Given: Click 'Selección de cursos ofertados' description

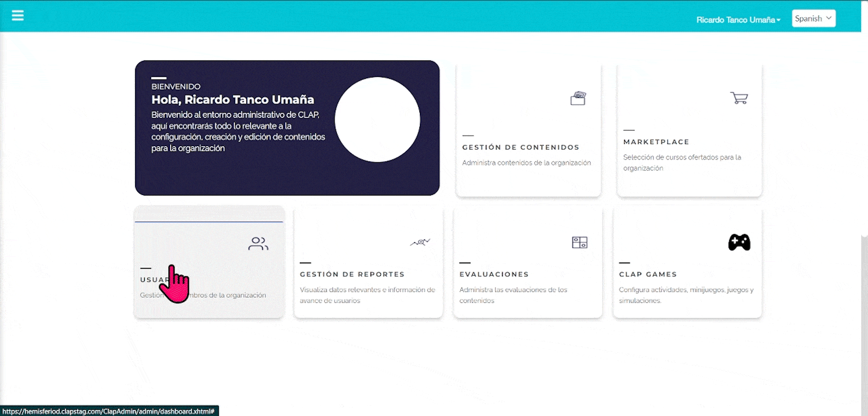Looking at the screenshot, I should (682, 163).
